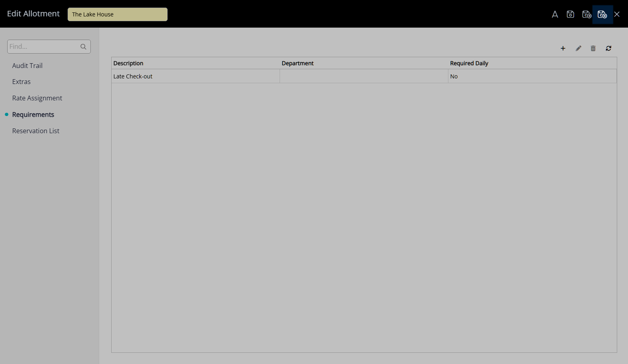This screenshot has width=628, height=364.
Task: Sort by the Description column header
Action: click(x=196, y=63)
